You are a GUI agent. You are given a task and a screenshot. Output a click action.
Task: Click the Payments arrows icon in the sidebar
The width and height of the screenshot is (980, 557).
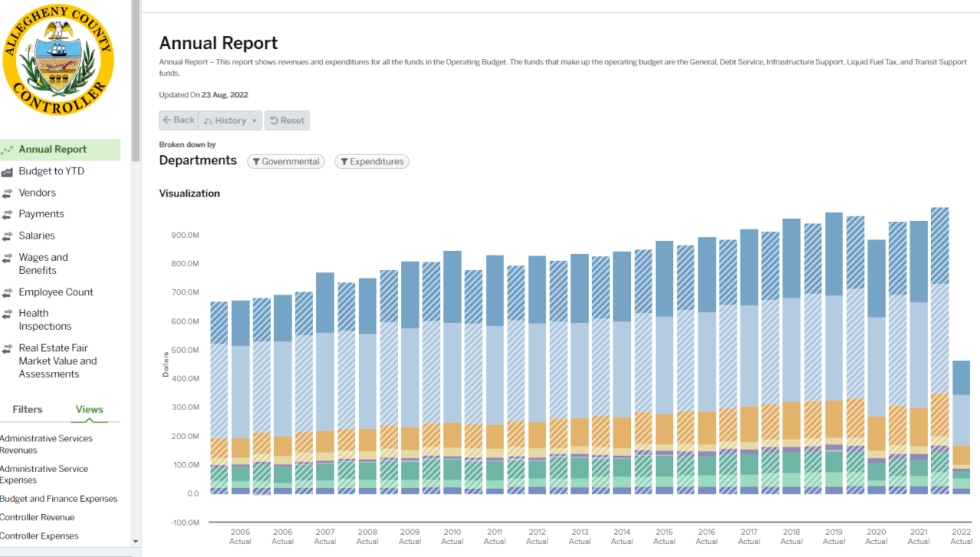[x=6, y=213]
